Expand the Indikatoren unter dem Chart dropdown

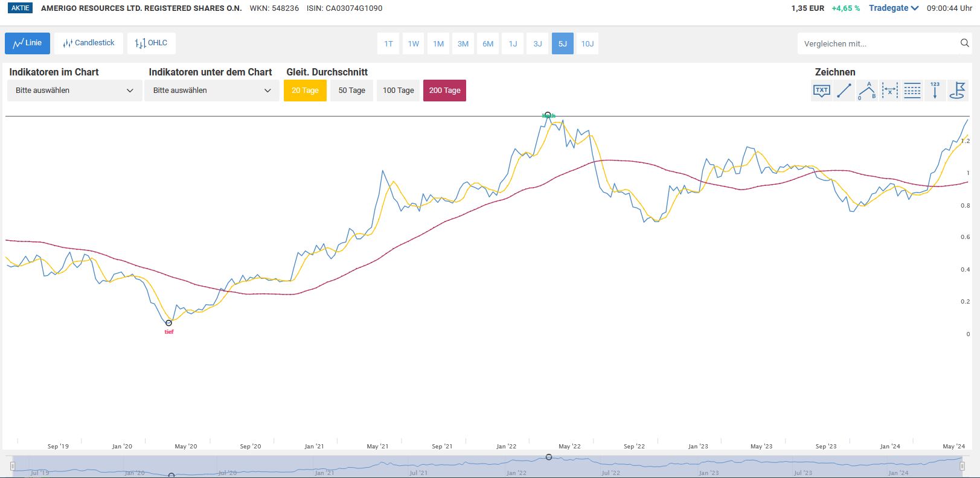(x=211, y=91)
